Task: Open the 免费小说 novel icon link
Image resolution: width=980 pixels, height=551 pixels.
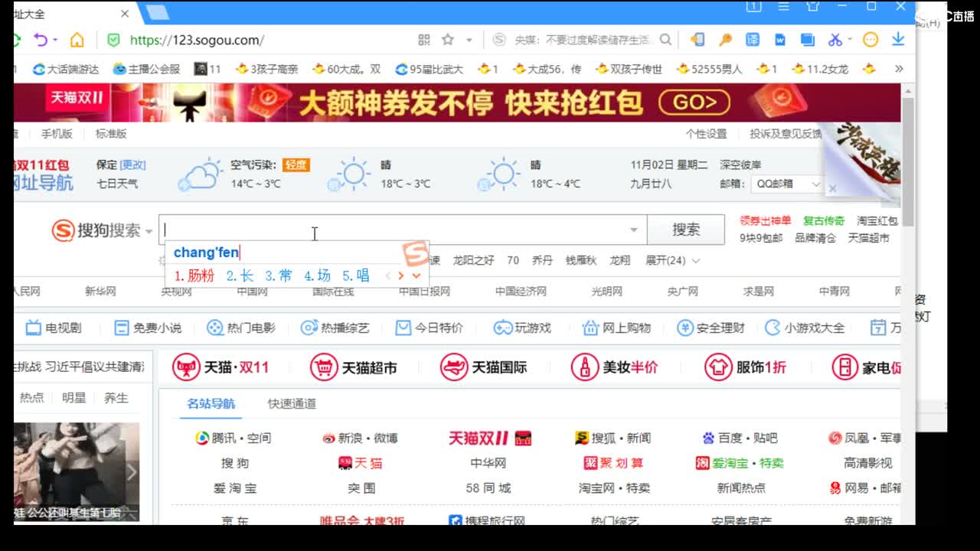Action: click(148, 328)
